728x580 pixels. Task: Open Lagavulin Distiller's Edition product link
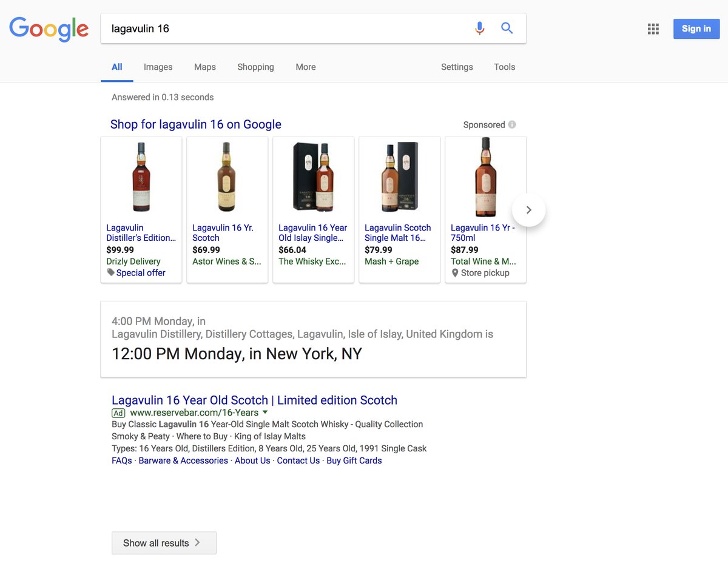pos(141,233)
